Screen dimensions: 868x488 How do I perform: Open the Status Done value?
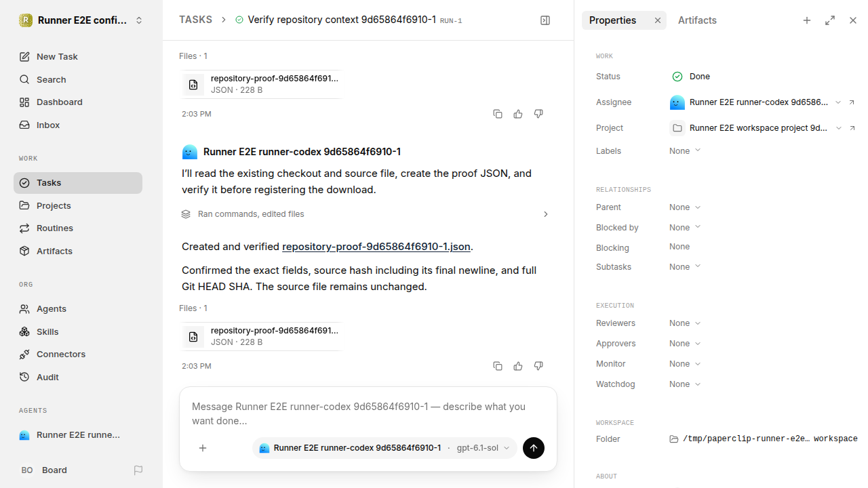pyautogui.click(x=691, y=77)
